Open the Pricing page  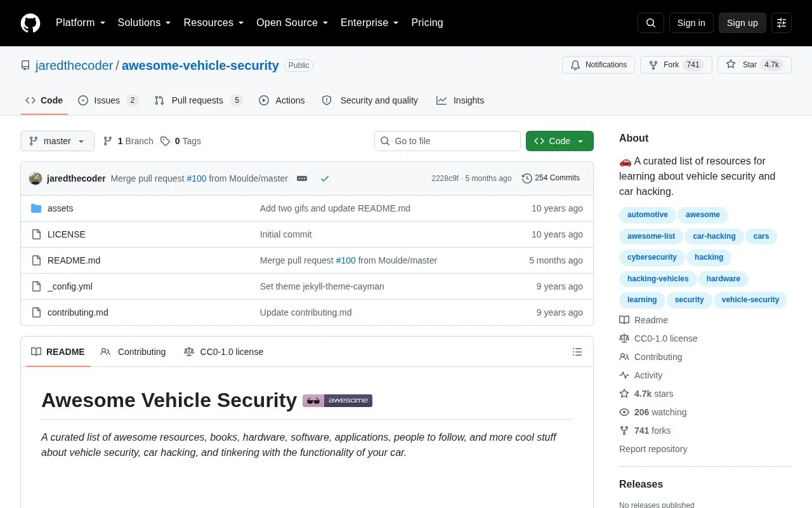pyautogui.click(x=427, y=23)
